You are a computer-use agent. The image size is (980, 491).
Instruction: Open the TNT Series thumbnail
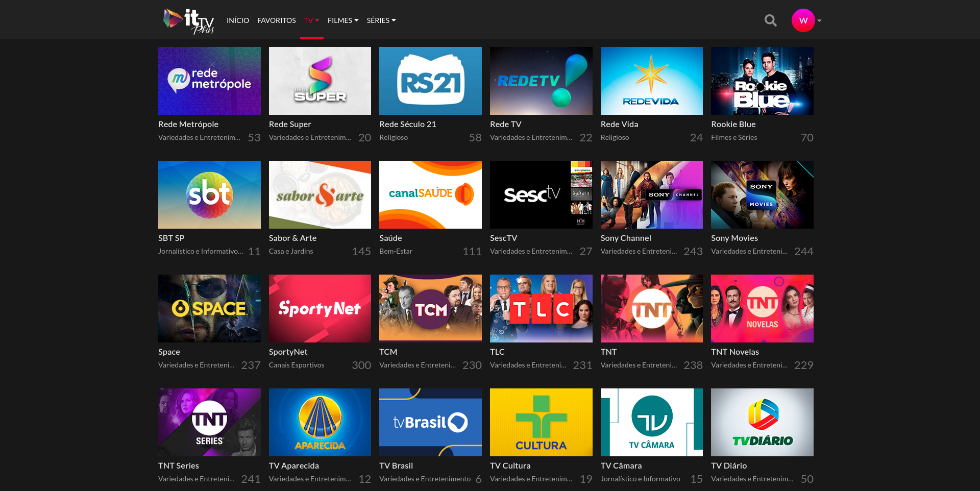tap(209, 422)
